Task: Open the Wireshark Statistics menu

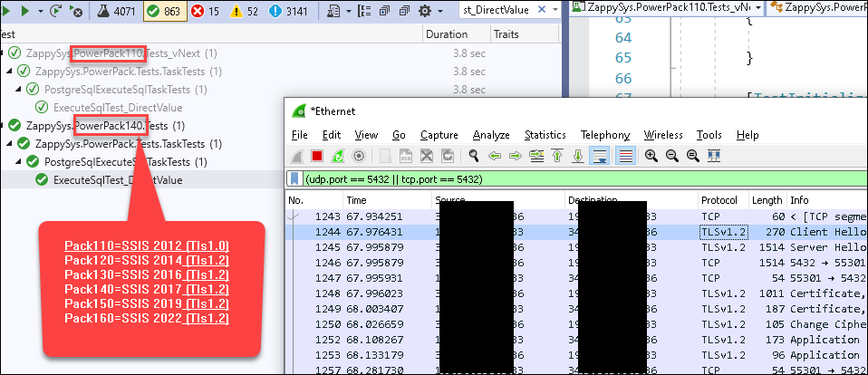Action: (545, 135)
